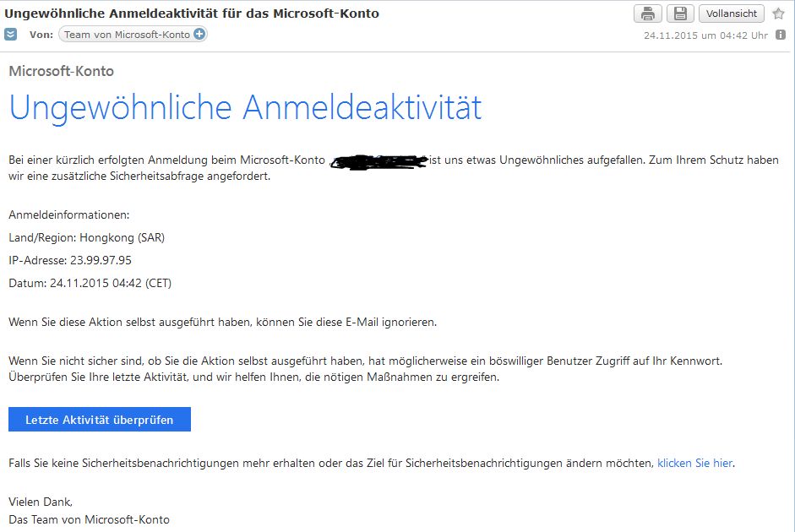Click the 'Microsoft-Konto' heading text
This screenshot has height=532, width=795.
pos(62,71)
